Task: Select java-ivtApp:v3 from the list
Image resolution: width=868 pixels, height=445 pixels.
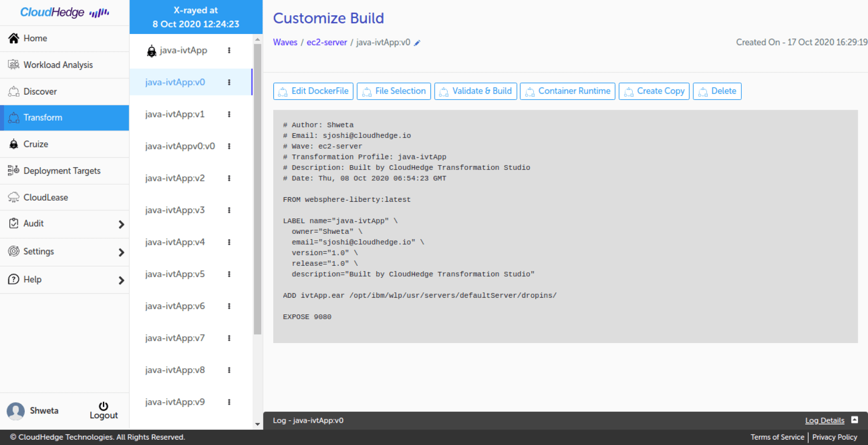Action: pyautogui.click(x=175, y=210)
